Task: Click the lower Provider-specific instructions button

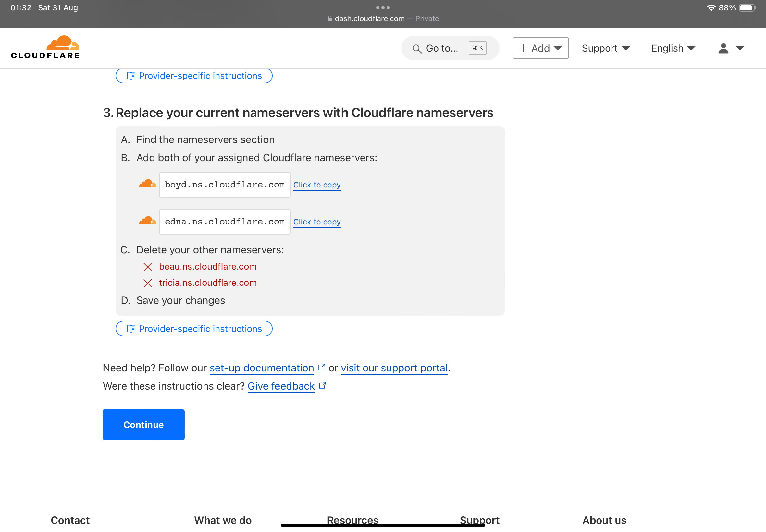Action: coord(194,329)
